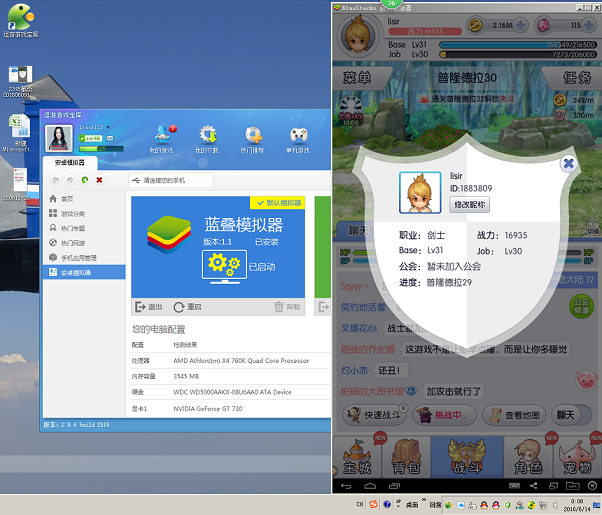Switch to the 角色 tab
This screenshot has width=602, height=515.
tap(528, 457)
